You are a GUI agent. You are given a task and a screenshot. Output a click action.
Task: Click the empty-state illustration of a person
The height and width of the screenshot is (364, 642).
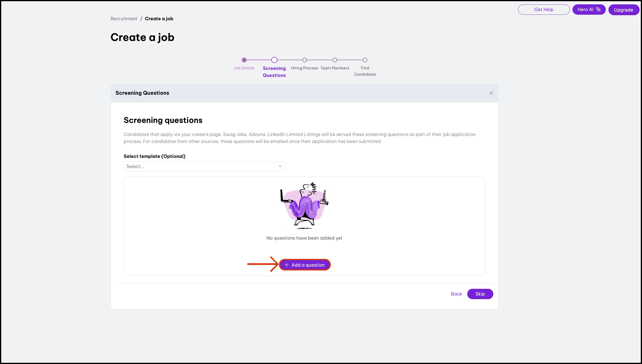pos(304,205)
